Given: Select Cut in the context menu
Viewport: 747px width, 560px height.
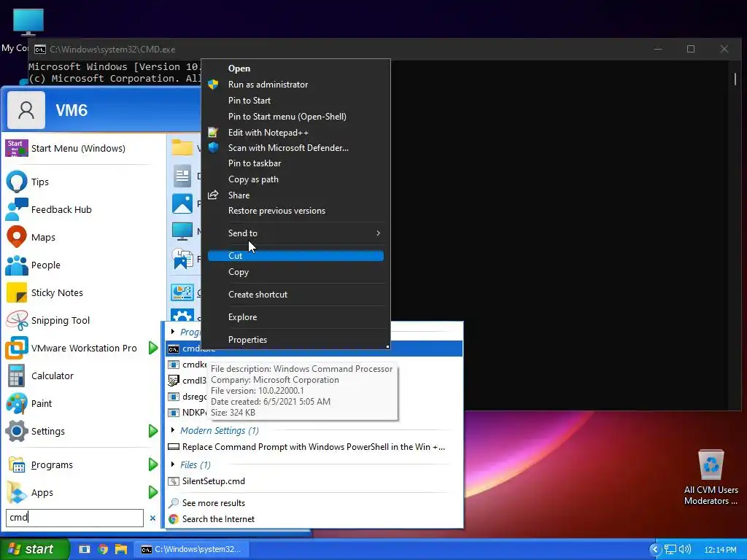Looking at the screenshot, I should (x=295, y=256).
